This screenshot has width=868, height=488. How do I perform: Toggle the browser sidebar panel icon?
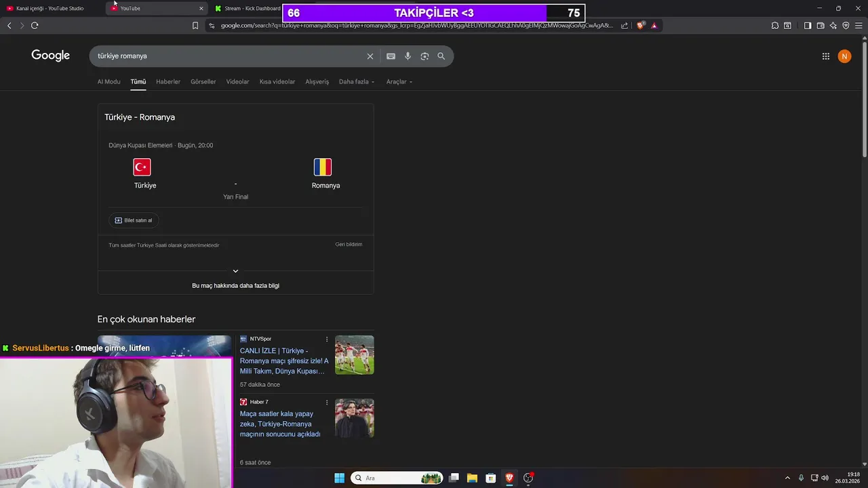pyautogui.click(x=808, y=26)
